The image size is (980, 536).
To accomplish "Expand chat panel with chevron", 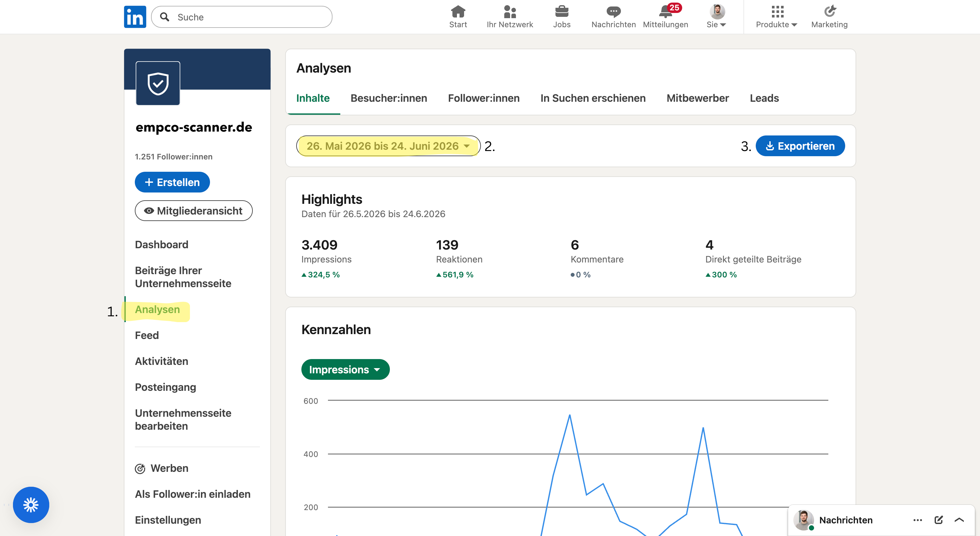I will click(959, 520).
